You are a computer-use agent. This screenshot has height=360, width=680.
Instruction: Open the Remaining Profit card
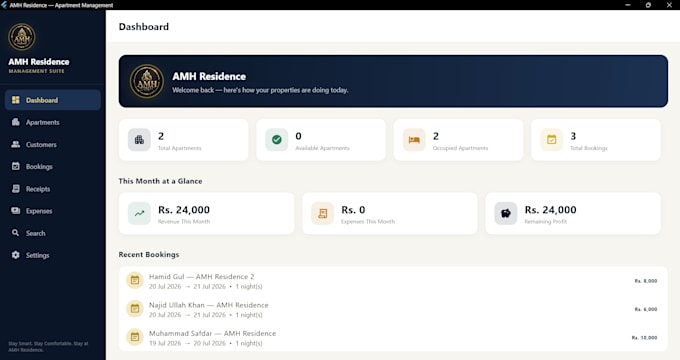[x=573, y=213]
